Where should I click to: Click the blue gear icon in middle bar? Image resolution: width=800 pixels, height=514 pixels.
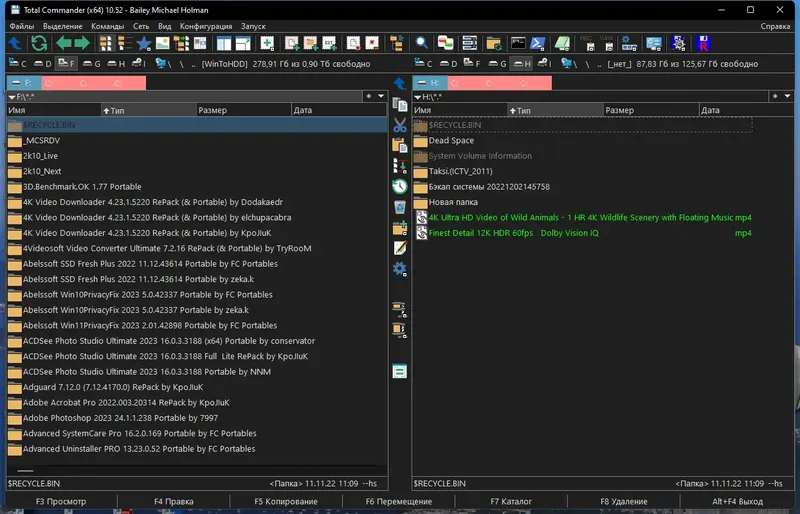click(400, 268)
